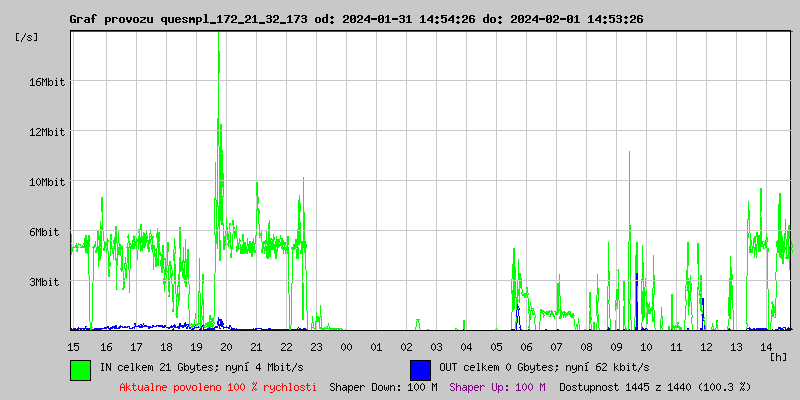
Task: Click the 6Mbit y-axis label
Action: [46, 232]
